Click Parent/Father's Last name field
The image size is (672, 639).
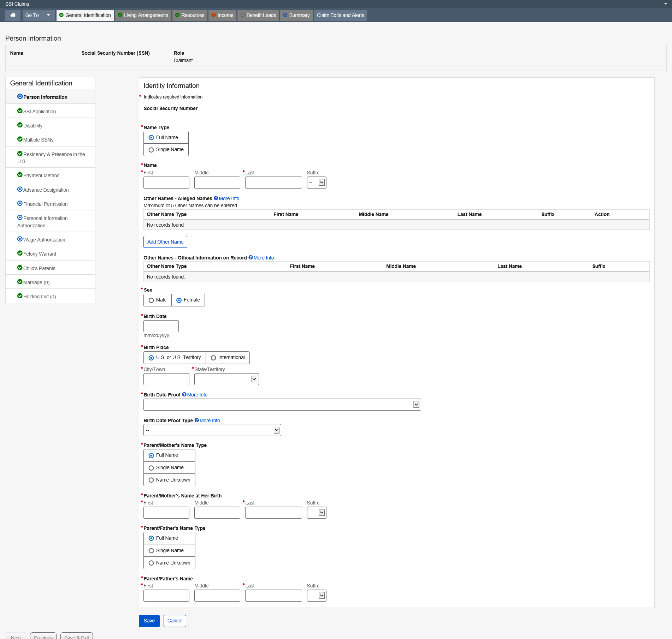[273, 596]
